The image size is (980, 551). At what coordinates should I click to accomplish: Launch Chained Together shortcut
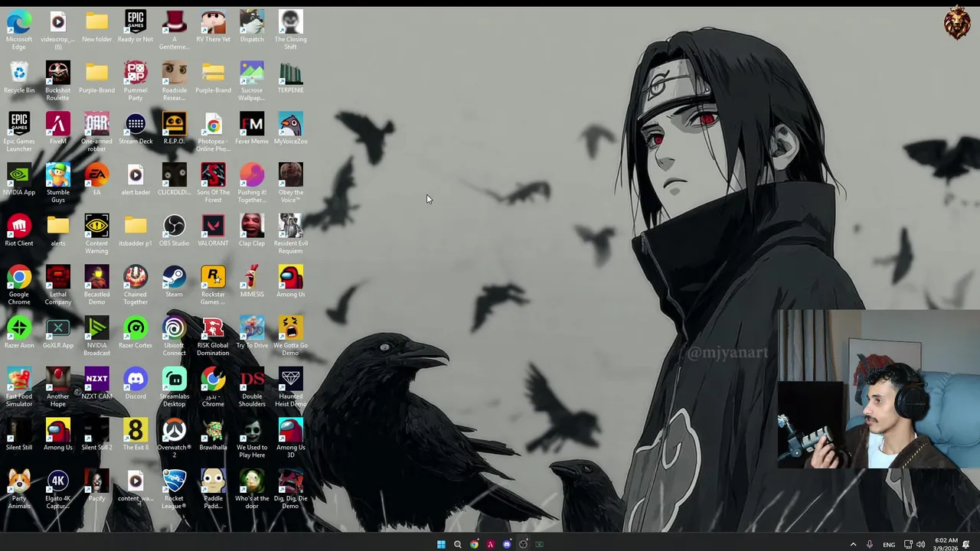(136, 285)
